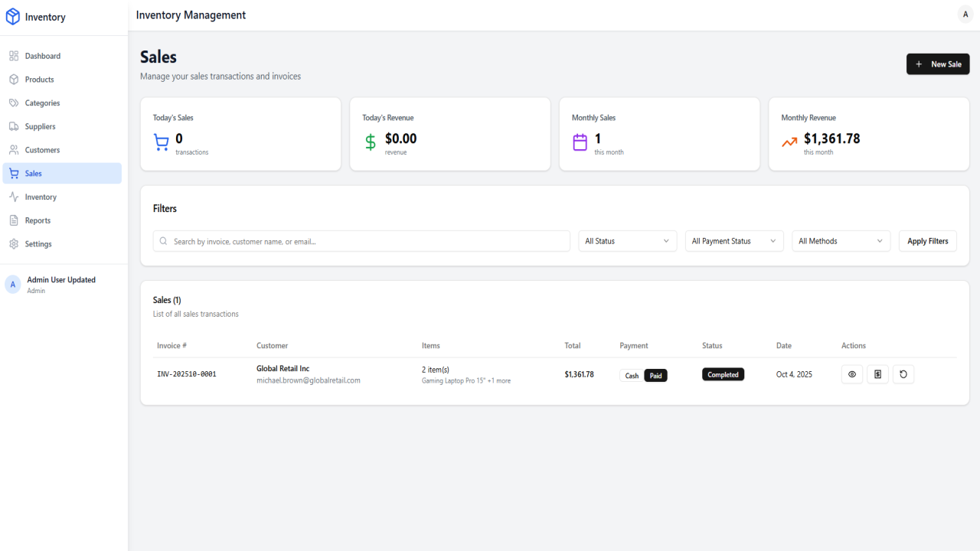Navigate to Categories
The height and width of the screenshot is (551, 980).
pyautogui.click(x=62, y=103)
